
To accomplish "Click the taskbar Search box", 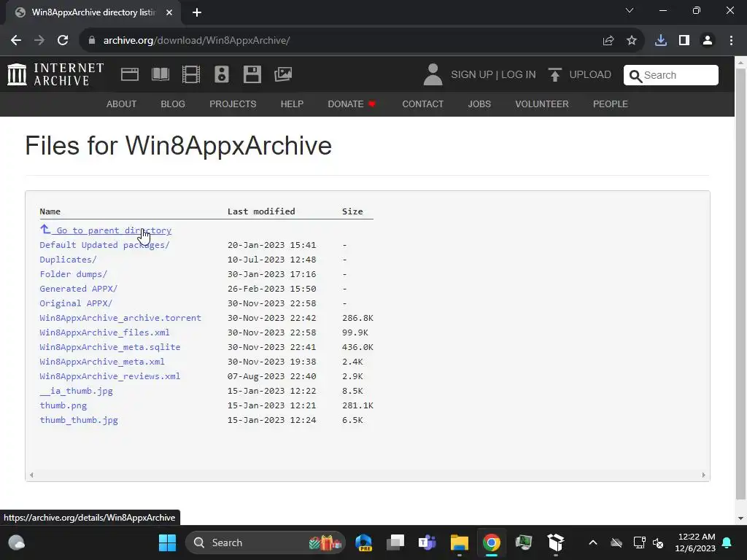I will point(265,542).
